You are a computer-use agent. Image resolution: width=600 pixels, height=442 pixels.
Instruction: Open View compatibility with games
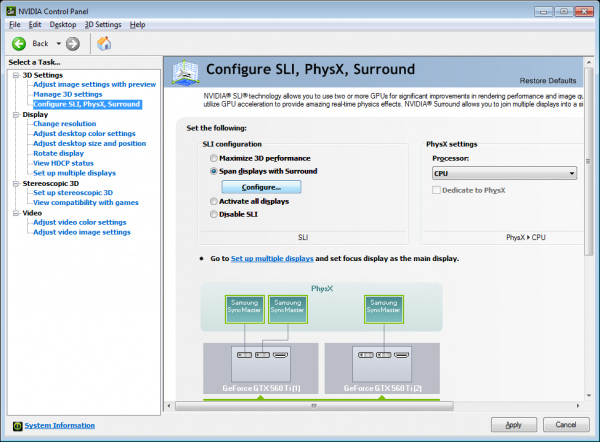coord(86,203)
